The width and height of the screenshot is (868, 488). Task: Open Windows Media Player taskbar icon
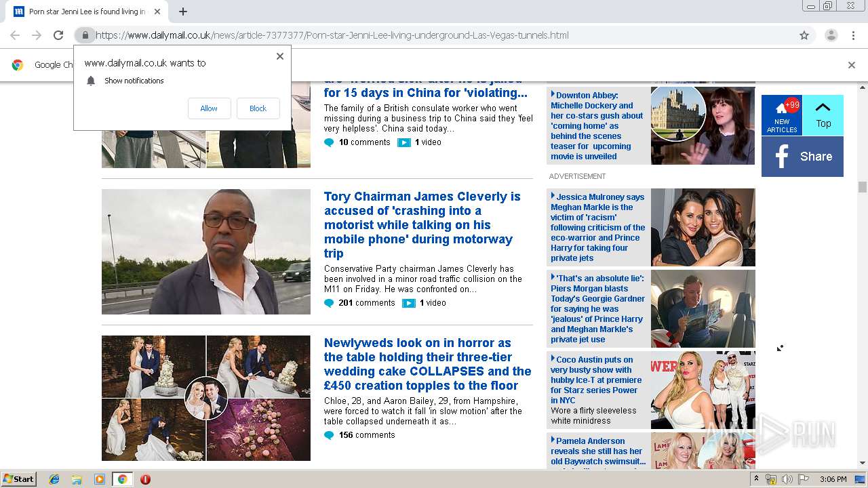pyautogui.click(x=100, y=479)
